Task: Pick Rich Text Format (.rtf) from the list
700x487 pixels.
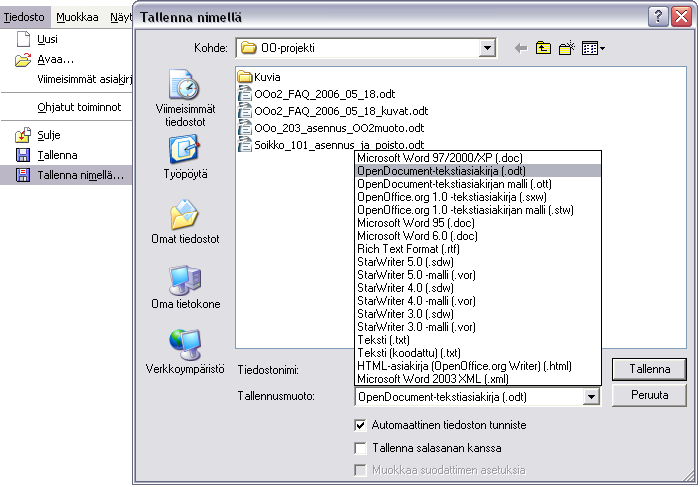Action: pyautogui.click(x=478, y=249)
